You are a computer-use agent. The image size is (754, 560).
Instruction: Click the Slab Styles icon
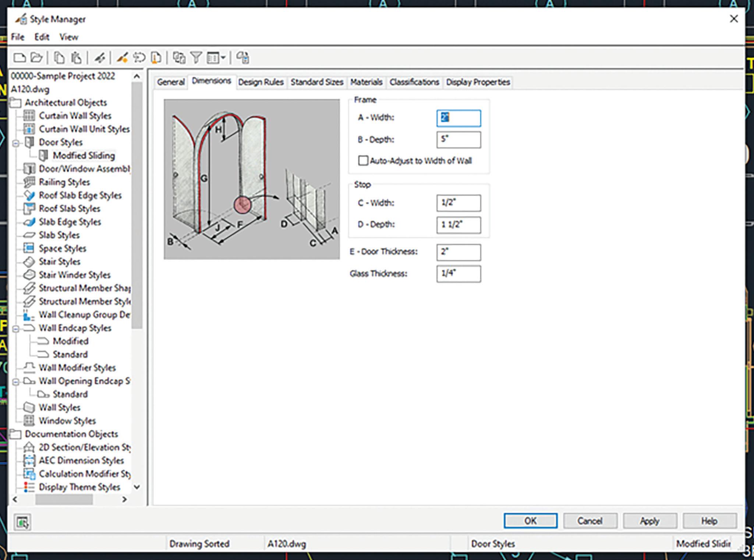(29, 235)
